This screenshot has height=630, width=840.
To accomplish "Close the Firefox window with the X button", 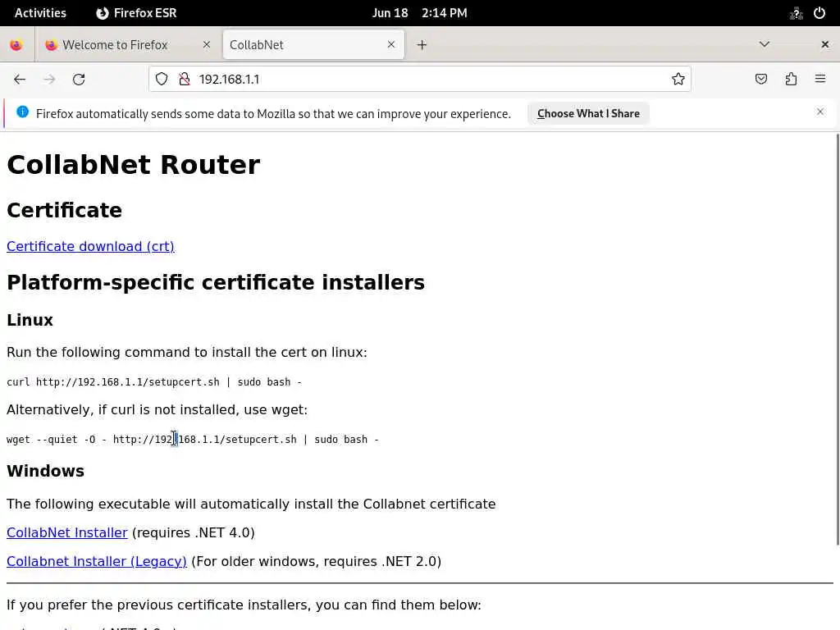I will coord(825,44).
